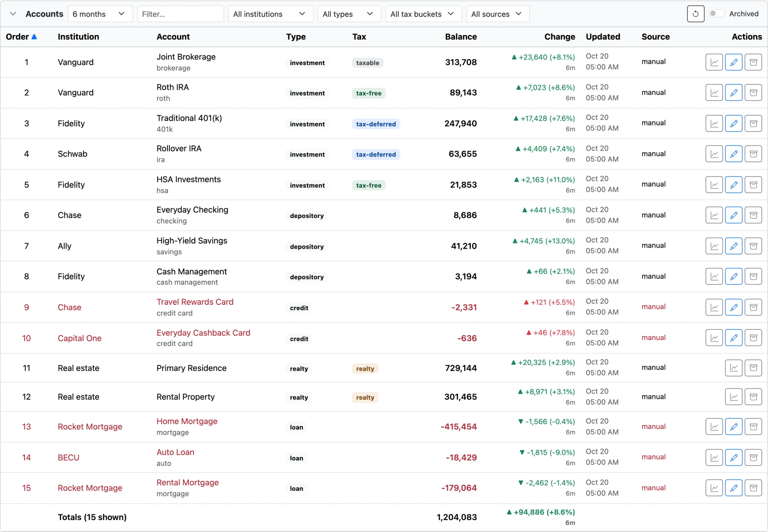Click the Filter text field
Viewport: 768px width, 532px height.
coord(180,14)
